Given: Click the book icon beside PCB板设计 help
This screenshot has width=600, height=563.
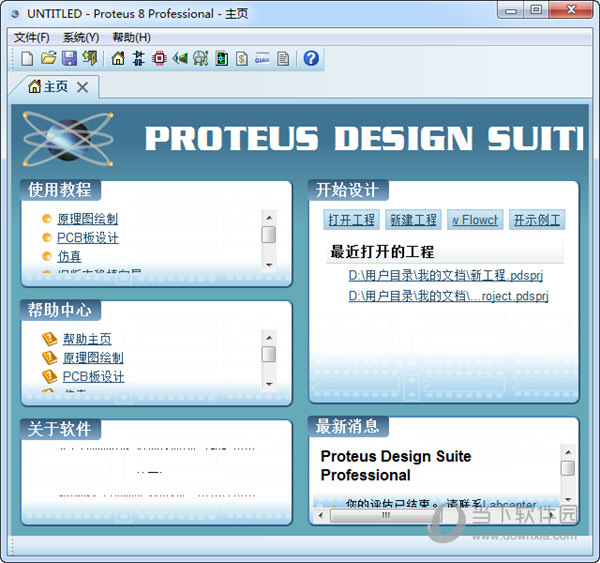Looking at the screenshot, I should (x=49, y=376).
